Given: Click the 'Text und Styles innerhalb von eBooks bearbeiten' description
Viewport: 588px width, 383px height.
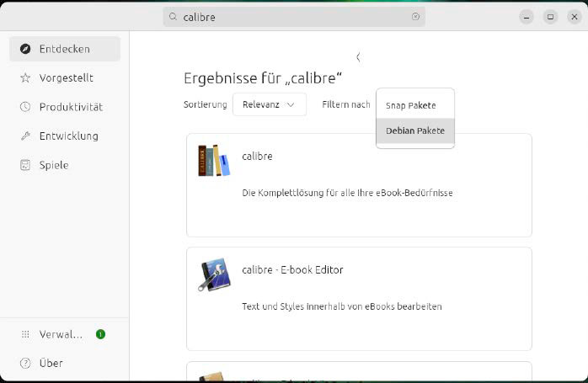Looking at the screenshot, I should (342, 306).
